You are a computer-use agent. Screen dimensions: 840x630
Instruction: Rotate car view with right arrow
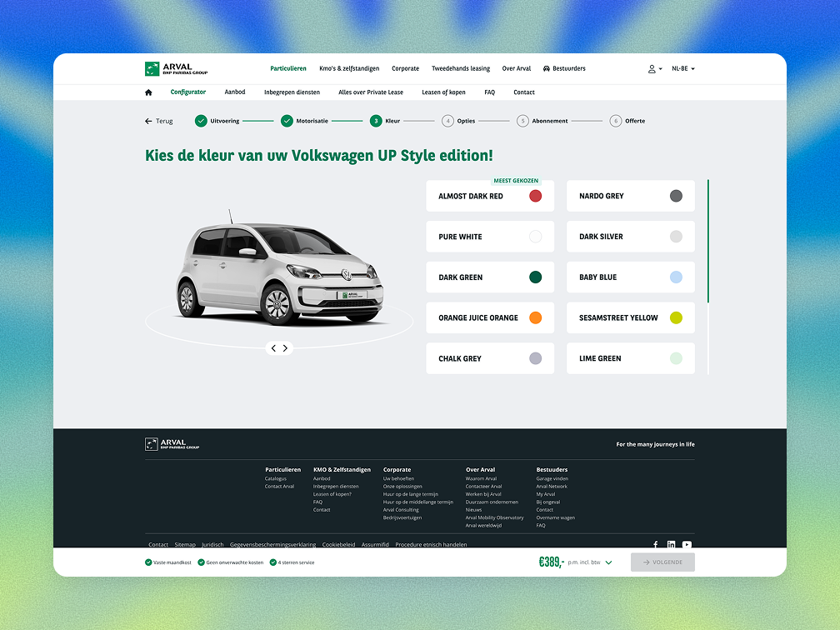coord(285,348)
